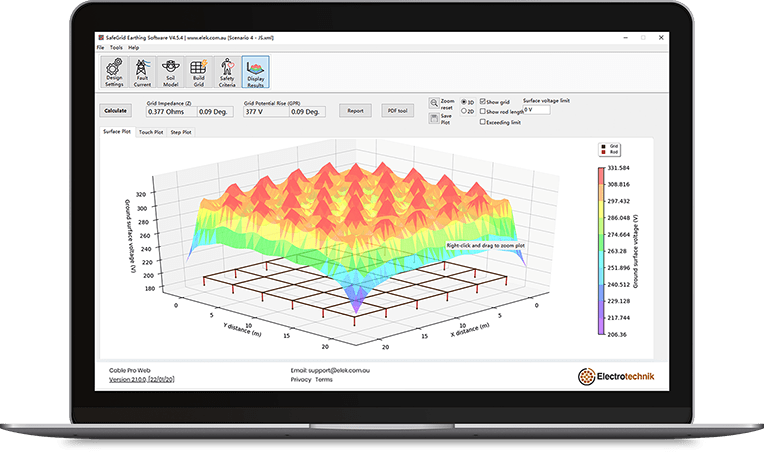764x452 pixels.
Task: Click the Calculate button
Action: click(115, 111)
